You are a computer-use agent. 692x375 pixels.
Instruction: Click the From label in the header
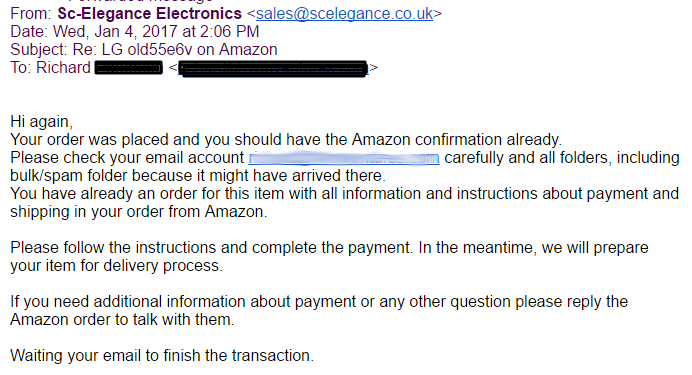tap(31, 14)
